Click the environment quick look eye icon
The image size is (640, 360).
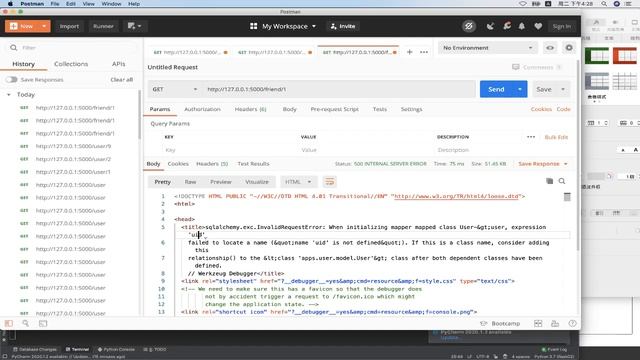tap(550, 48)
